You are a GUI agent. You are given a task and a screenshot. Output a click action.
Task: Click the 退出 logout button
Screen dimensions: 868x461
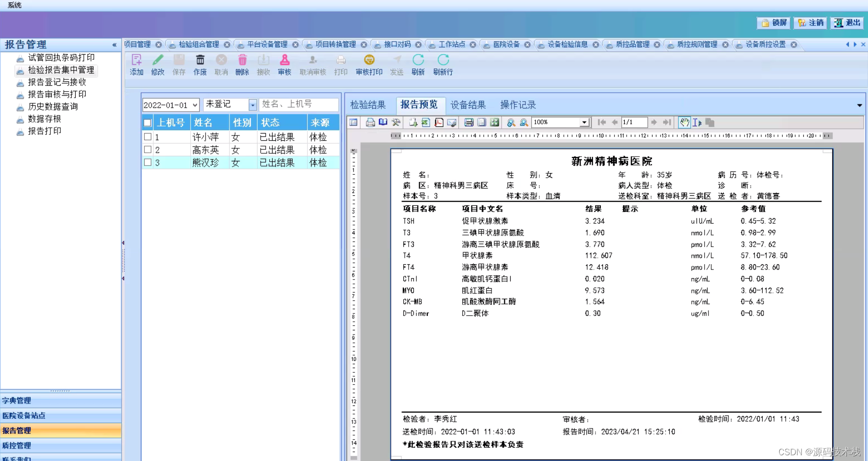(x=846, y=22)
